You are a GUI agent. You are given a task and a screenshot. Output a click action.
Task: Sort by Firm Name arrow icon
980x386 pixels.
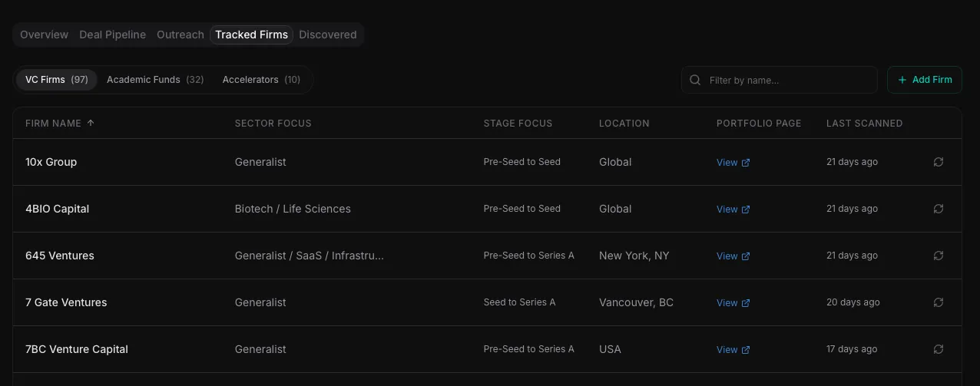tap(91, 123)
